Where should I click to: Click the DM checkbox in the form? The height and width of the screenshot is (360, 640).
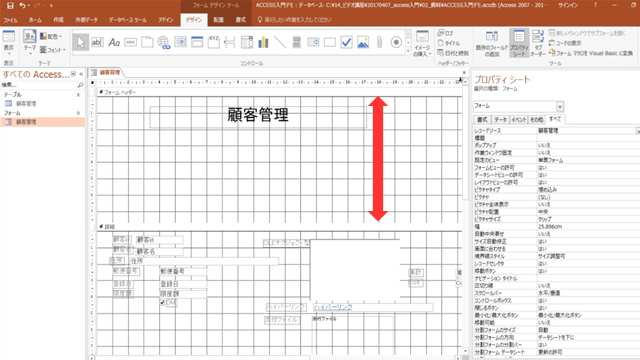coord(162,302)
